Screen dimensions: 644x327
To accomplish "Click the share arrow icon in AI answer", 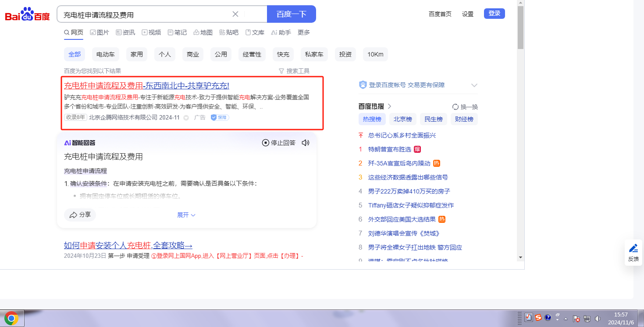I will [72, 215].
